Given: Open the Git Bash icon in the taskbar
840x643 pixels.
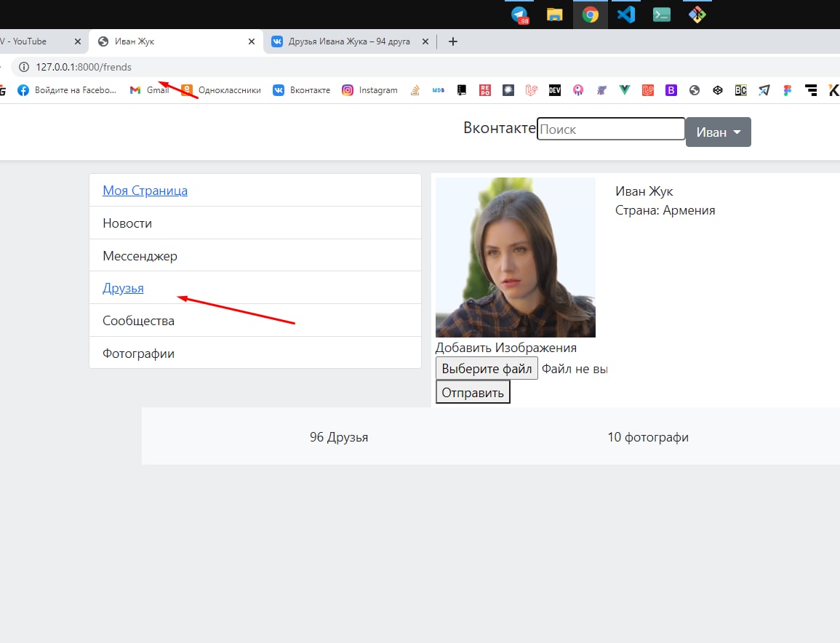Looking at the screenshot, I should (x=697, y=15).
